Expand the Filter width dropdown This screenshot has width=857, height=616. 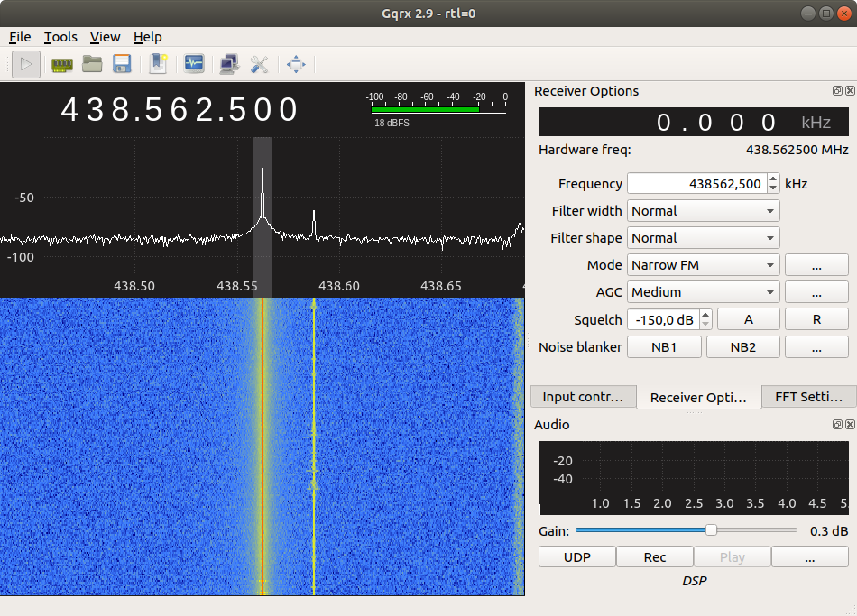(x=703, y=211)
